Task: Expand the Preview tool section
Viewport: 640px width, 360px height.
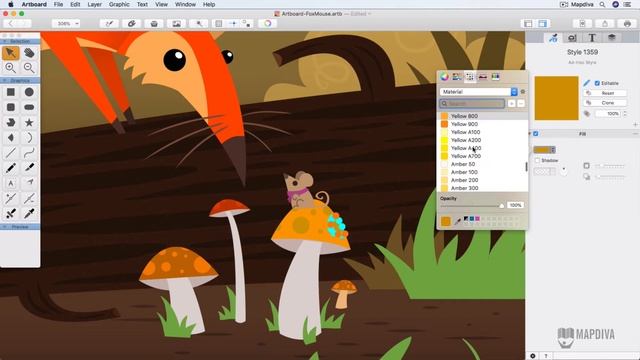Action: [4, 227]
